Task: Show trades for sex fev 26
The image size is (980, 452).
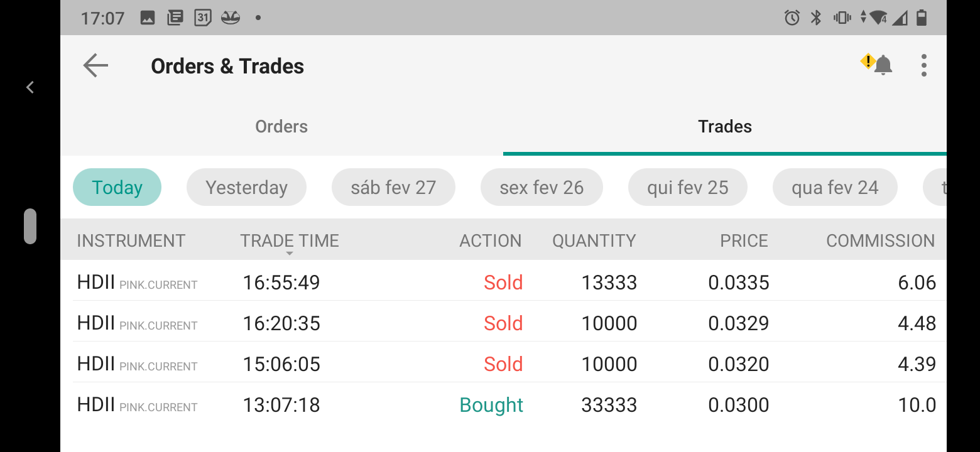Action: tap(542, 187)
